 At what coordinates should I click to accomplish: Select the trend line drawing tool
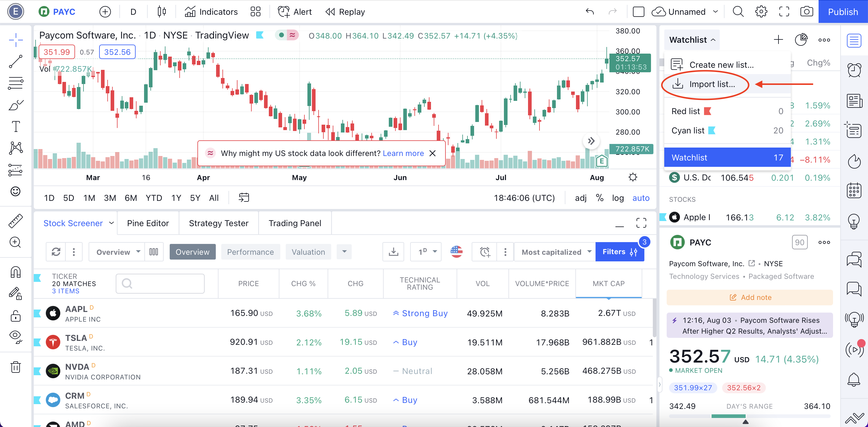(15, 62)
